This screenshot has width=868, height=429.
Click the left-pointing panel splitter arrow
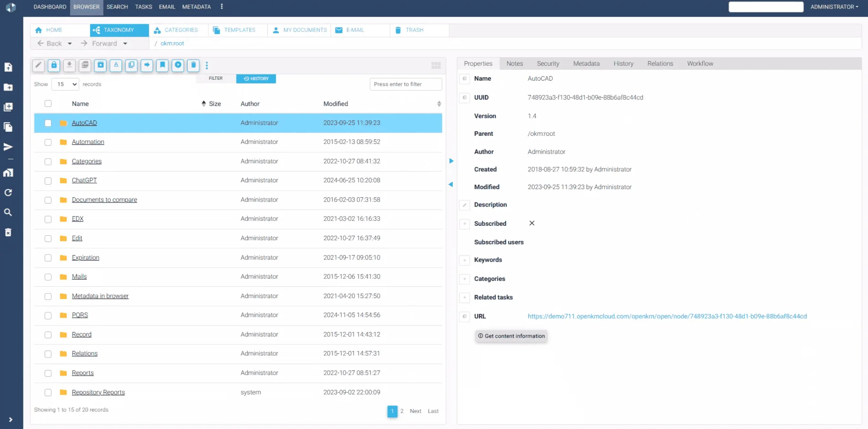pos(451,185)
